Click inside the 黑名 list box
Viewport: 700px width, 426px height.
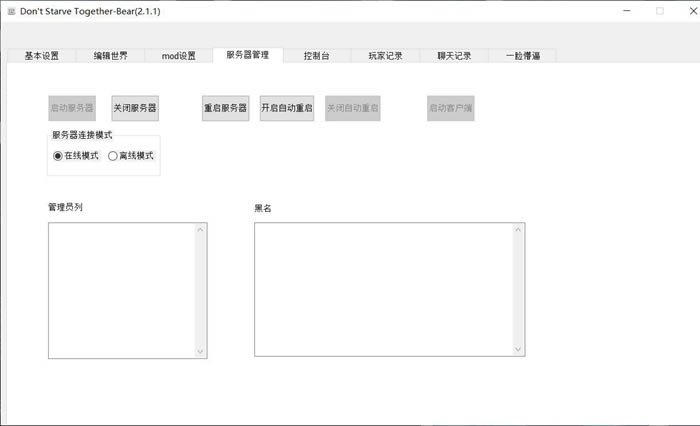pyautogui.click(x=383, y=289)
